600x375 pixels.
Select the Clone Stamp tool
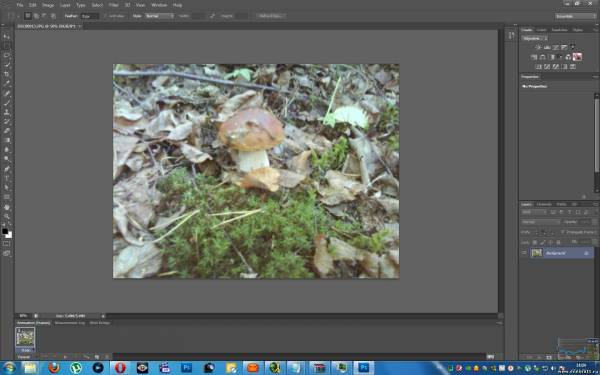pyautogui.click(x=7, y=112)
